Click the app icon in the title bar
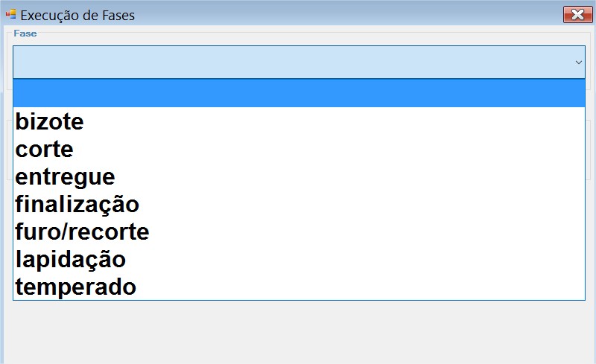Screen dimensions: 596x364 [x=10, y=14]
